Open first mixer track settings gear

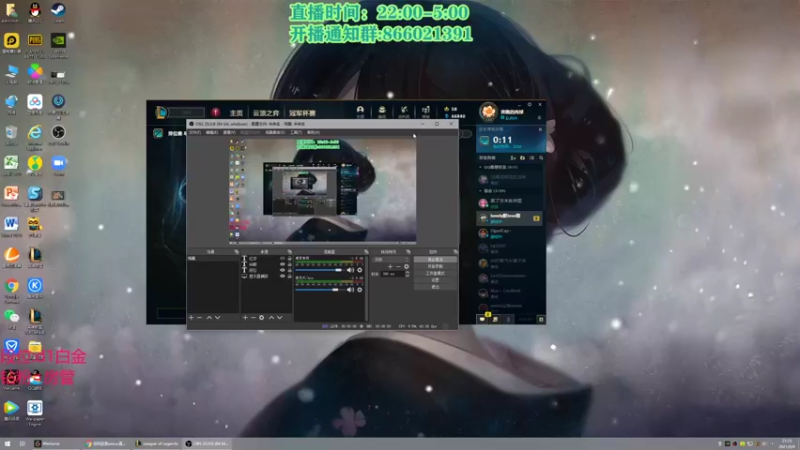tap(360, 270)
